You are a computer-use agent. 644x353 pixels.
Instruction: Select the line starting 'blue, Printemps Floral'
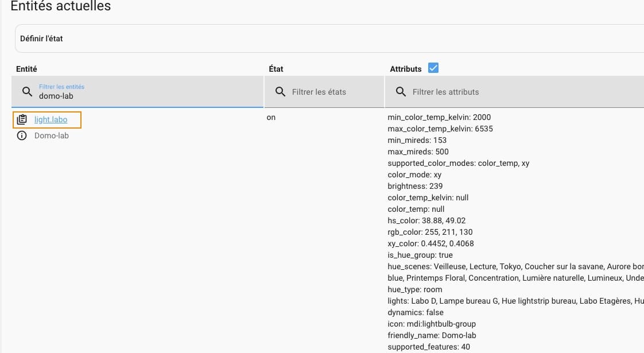pos(516,278)
